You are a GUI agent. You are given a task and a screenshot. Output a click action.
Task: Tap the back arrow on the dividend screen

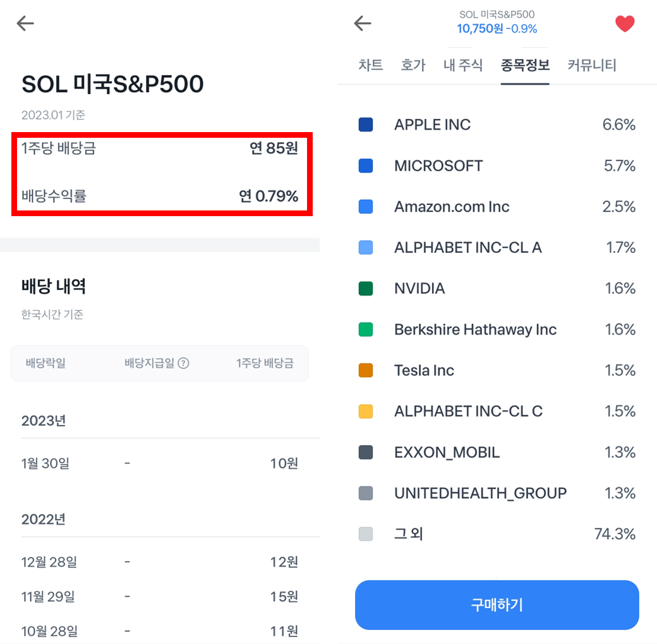click(25, 23)
